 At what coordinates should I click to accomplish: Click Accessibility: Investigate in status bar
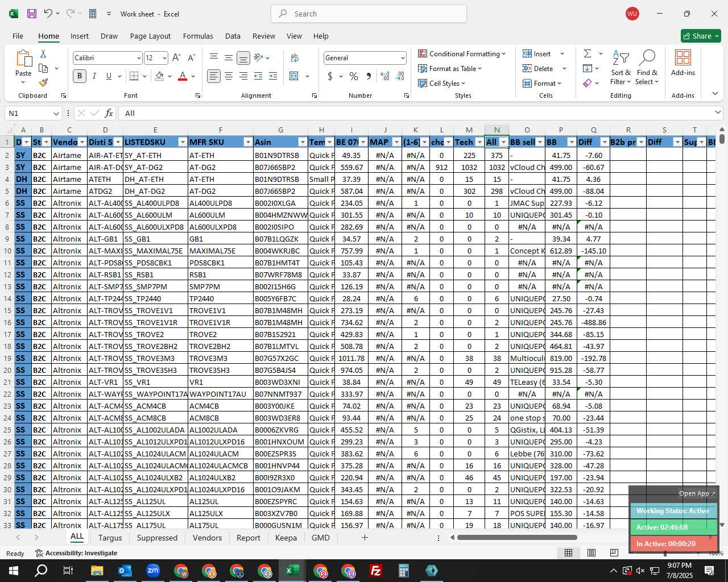(76, 553)
